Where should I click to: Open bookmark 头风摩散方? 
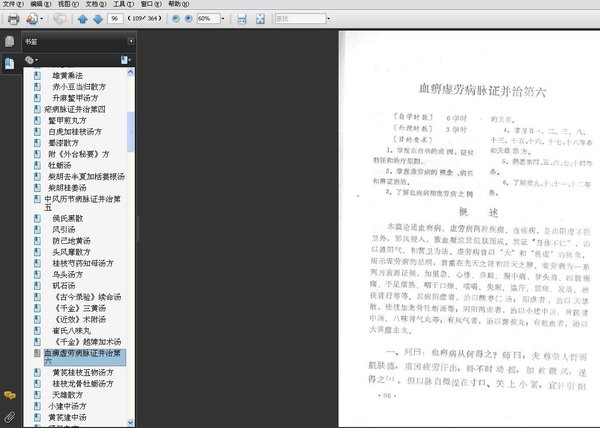pyautogui.click(x=71, y=252)
